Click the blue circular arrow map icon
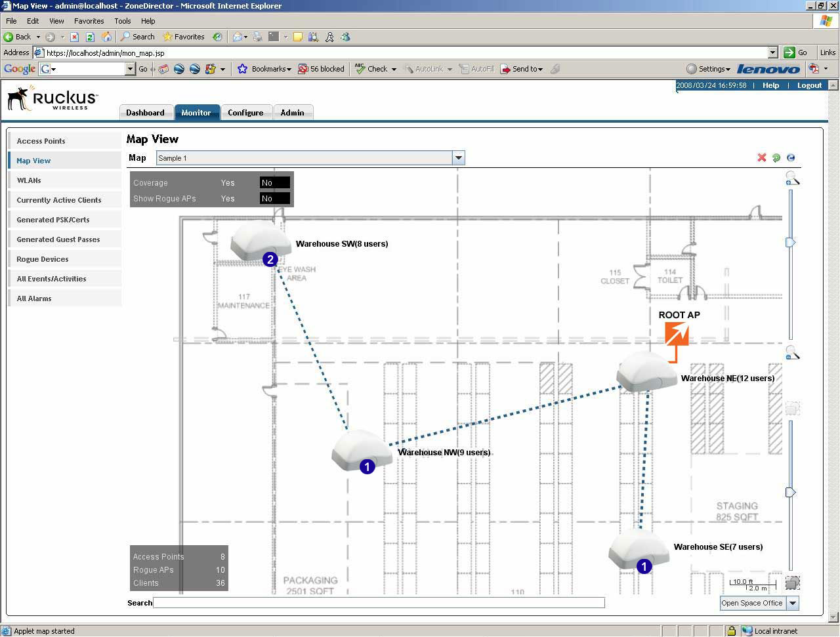 pos(791,157)
